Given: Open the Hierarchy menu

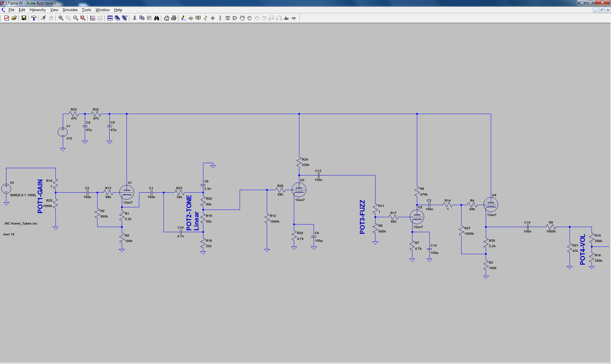Looking at the screenshot, I should [38, 10].
